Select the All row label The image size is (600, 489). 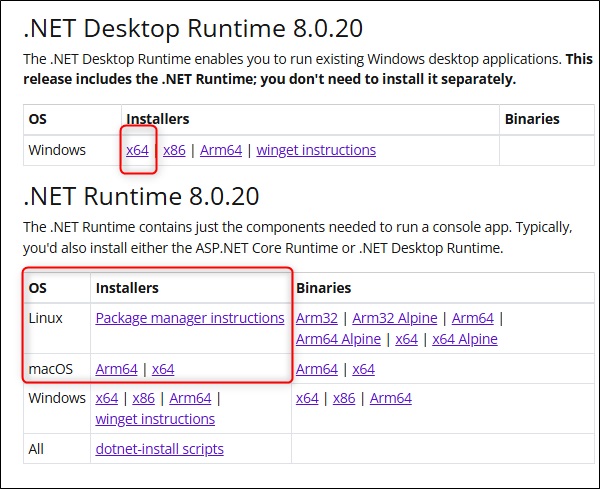click(x=36, y=449)
